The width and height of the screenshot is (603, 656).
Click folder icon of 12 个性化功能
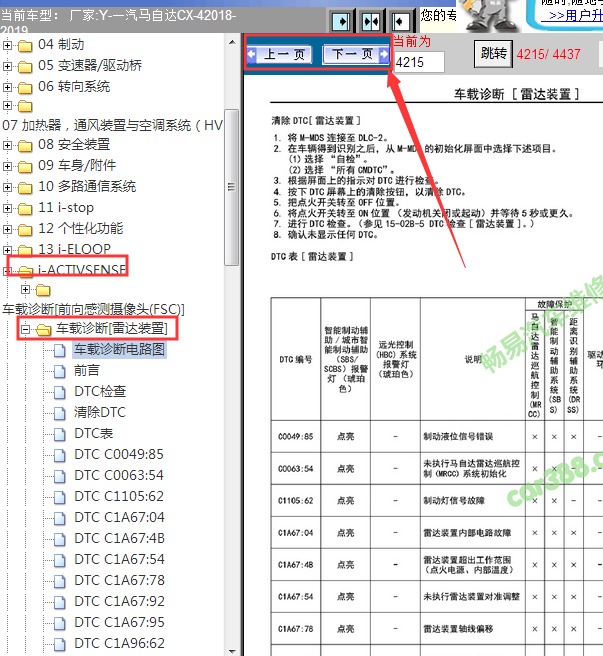[x=25, y=229]
